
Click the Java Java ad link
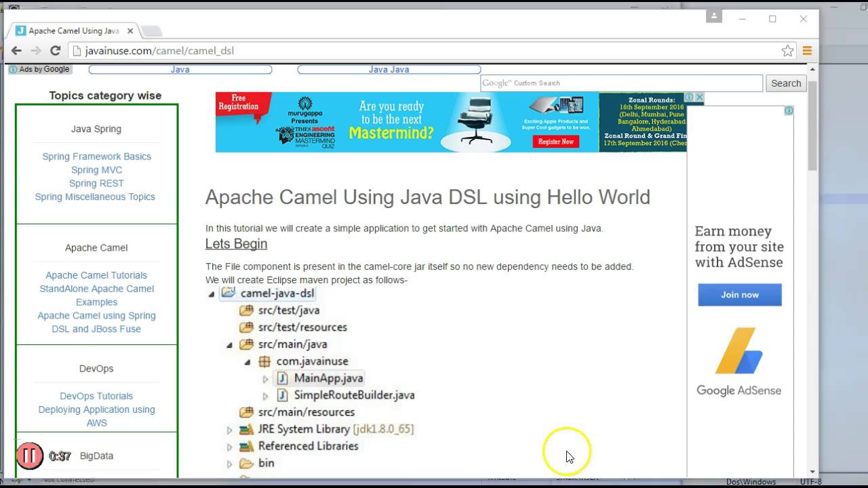pyautogui.click(x=389, y=69)
